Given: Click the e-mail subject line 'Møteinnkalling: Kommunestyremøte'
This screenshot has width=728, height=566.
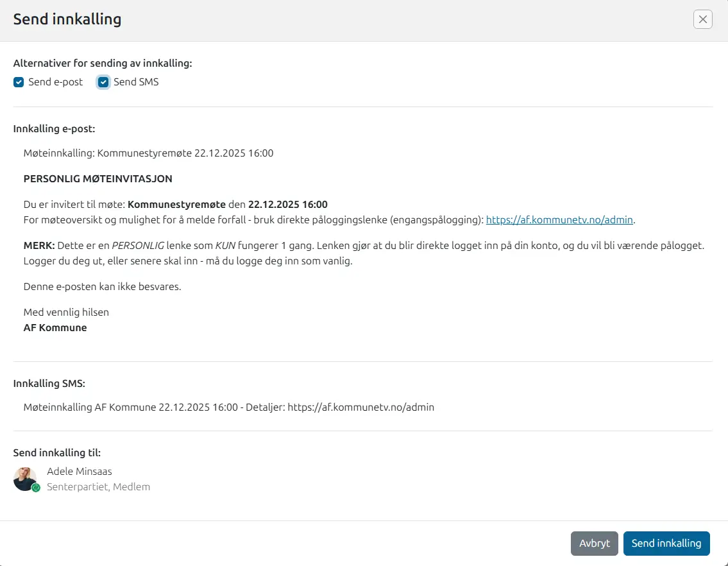Looking at the screenshot, I should 149,153.
